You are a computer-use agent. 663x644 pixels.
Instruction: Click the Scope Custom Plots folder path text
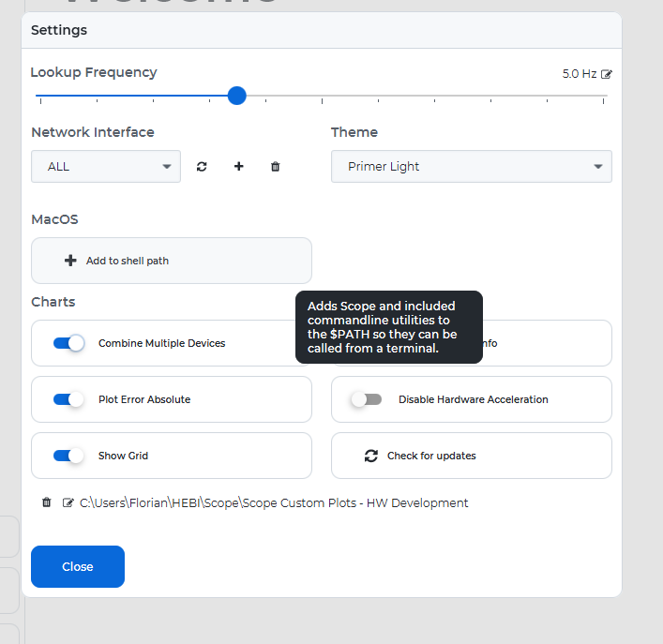coord(274,502)
